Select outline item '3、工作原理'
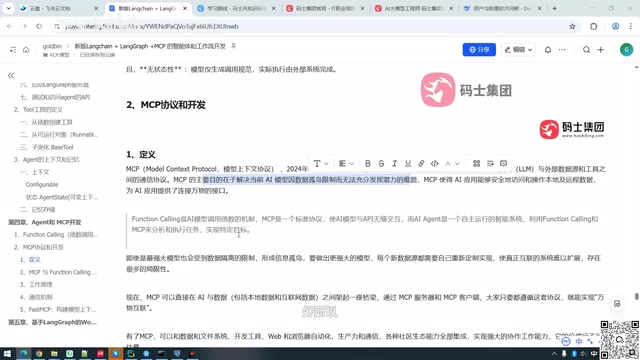Screen dimensions: 640x360 point(36,284)
